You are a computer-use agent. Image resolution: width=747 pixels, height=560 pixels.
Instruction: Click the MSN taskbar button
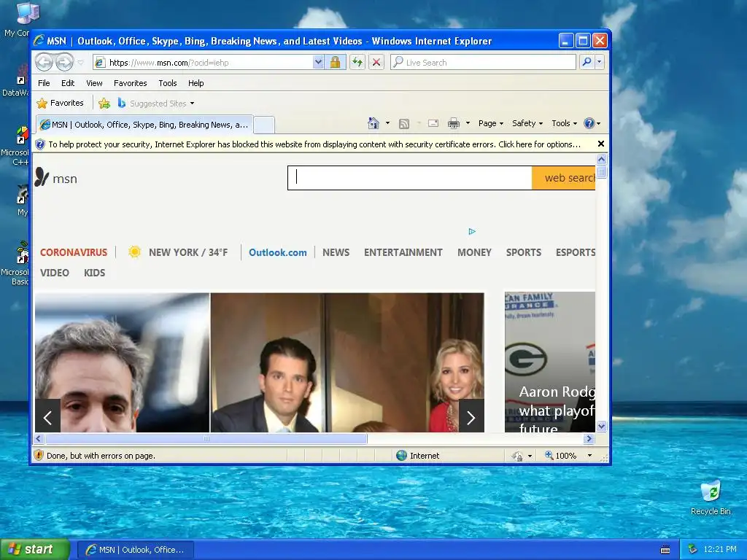[x=135, y=550]
